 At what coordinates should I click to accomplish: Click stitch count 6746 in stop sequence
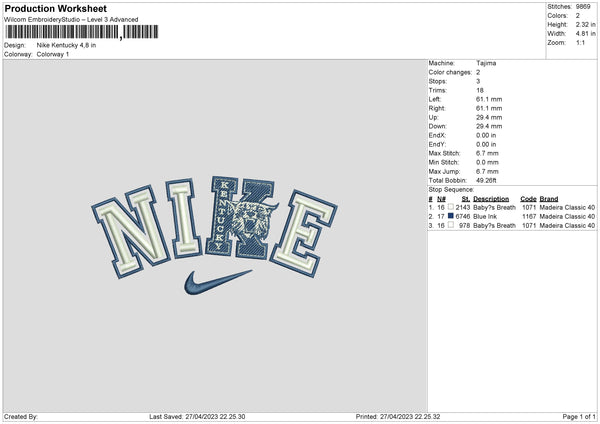click(463, 217)
